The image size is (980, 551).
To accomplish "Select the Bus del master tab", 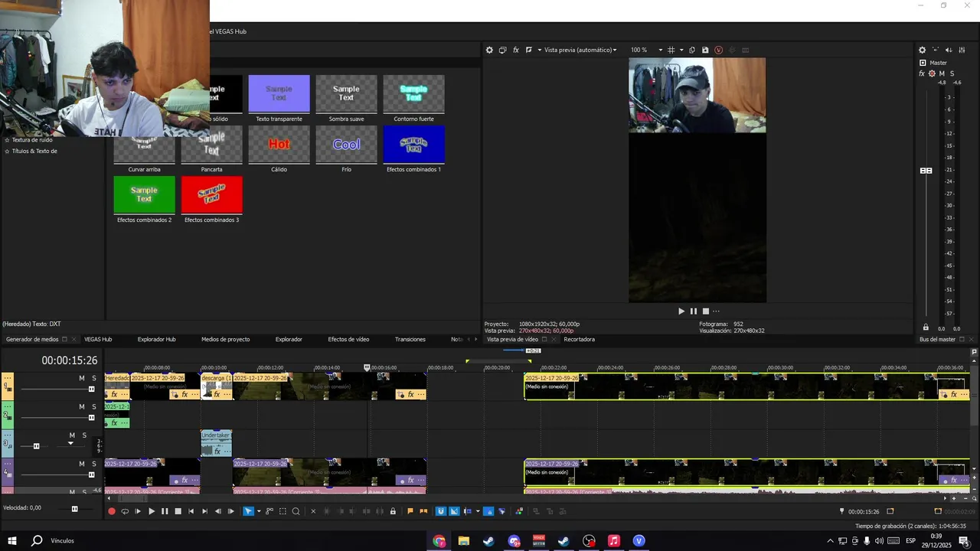I will pyautogui.click(x=937, y=339).
